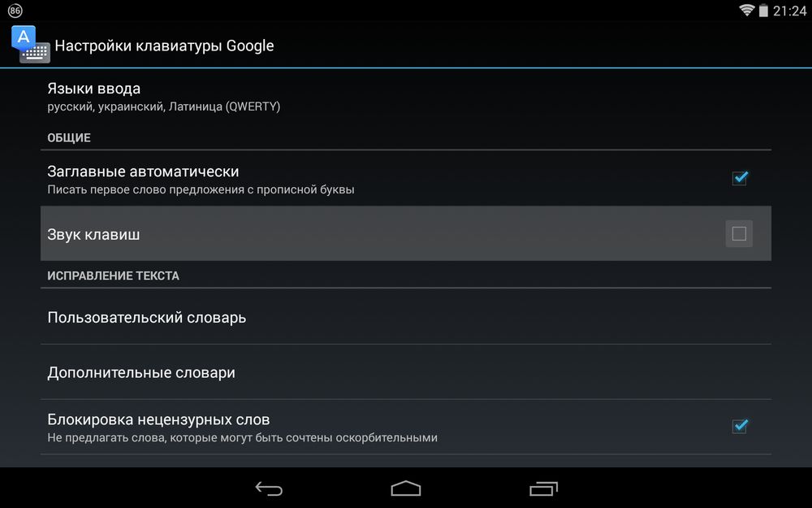Open the Recent apps overview button
This screenshot has height=508, width=812.
pyautogui.click(x=543, y=488)
